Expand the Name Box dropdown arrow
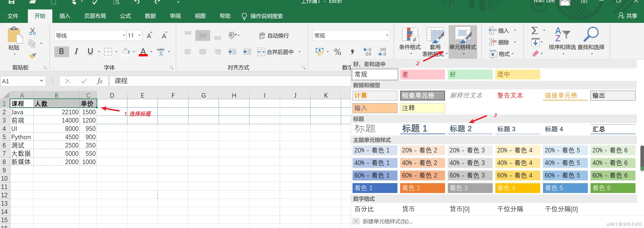Screen dimensions: 644x228 [41, 81]
